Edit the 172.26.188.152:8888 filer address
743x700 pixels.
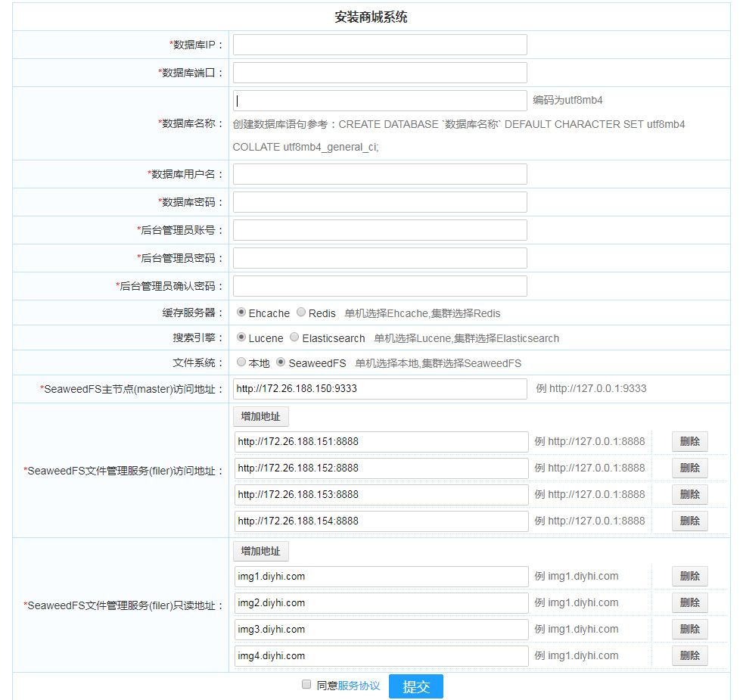[381, 468]
